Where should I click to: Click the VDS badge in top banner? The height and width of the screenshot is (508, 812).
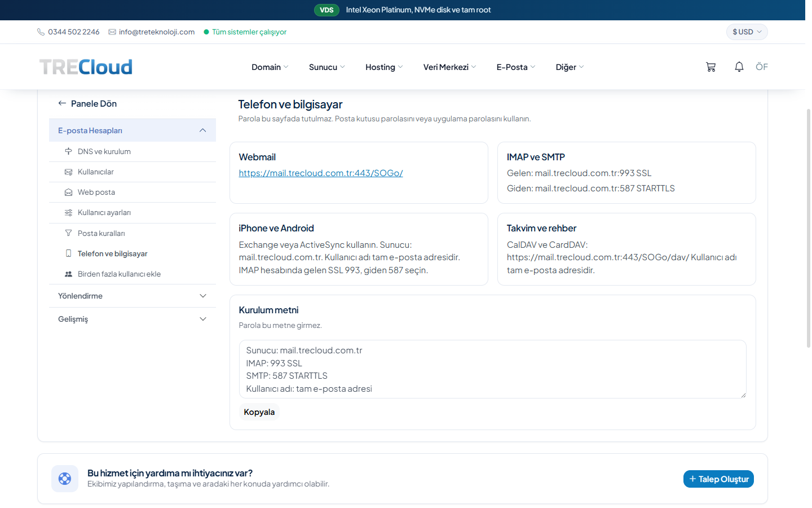click(326, 10)
